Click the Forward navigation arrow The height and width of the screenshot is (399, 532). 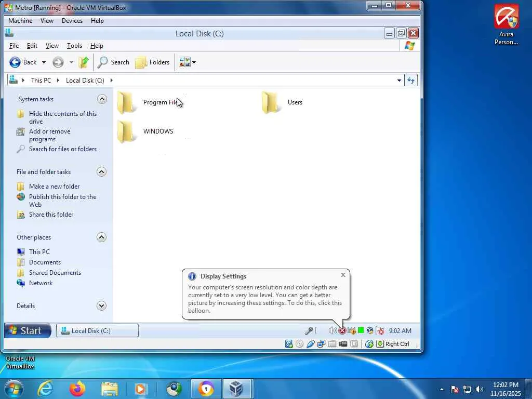coord(58,62)
